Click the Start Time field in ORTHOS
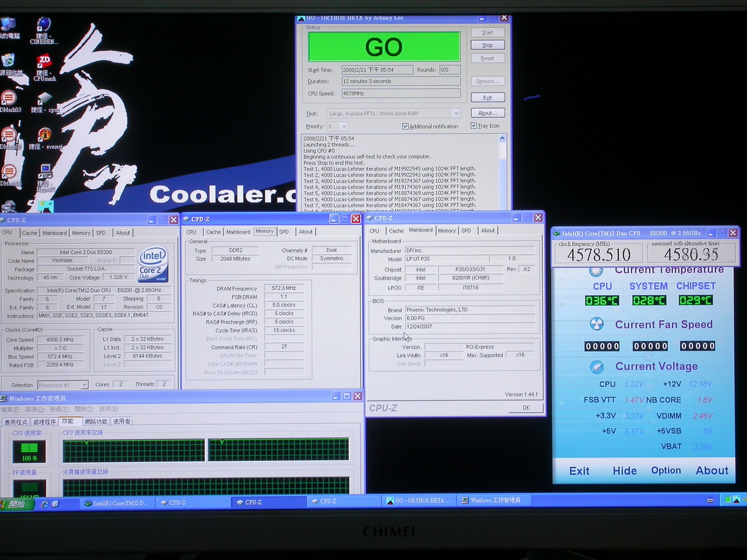Viewport: 747px width, 560px height. click(377, 70)
